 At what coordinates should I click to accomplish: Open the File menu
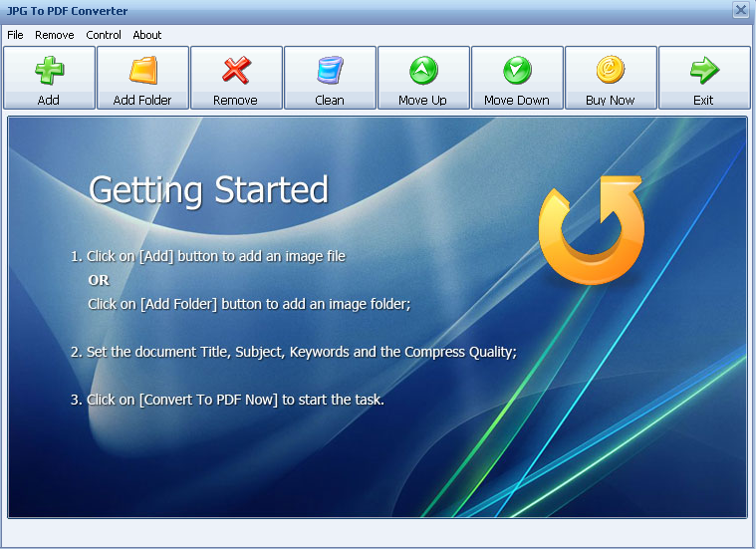click(x=15, y=35)
